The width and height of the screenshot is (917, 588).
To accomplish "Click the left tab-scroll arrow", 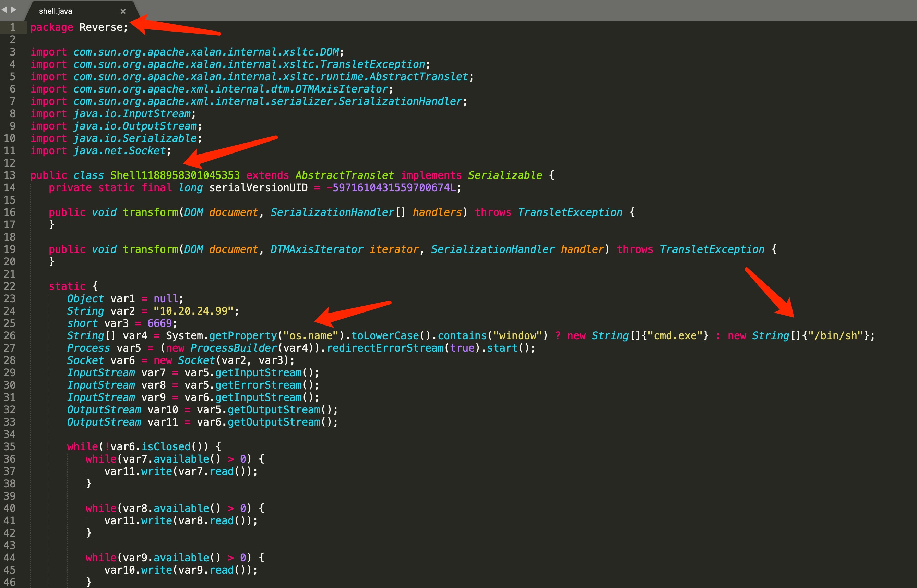I will coord(4,10).
